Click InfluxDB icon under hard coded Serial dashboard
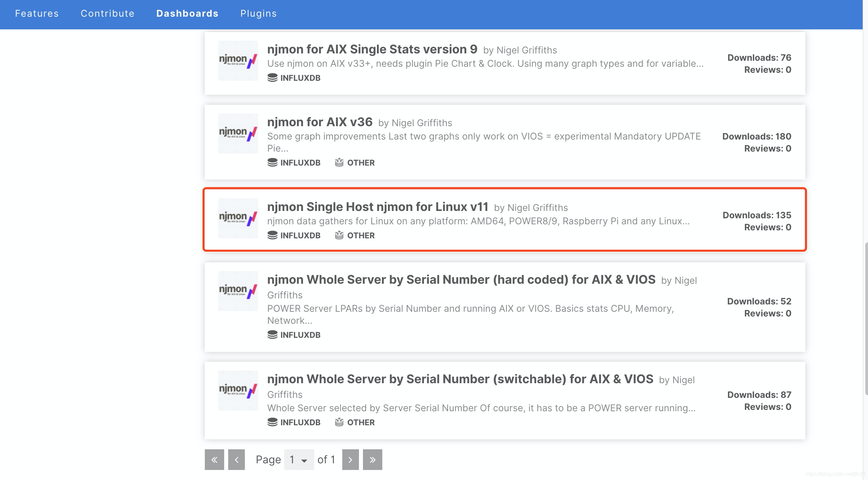Viewport: 868px width, 480px height. coord(272,335)
